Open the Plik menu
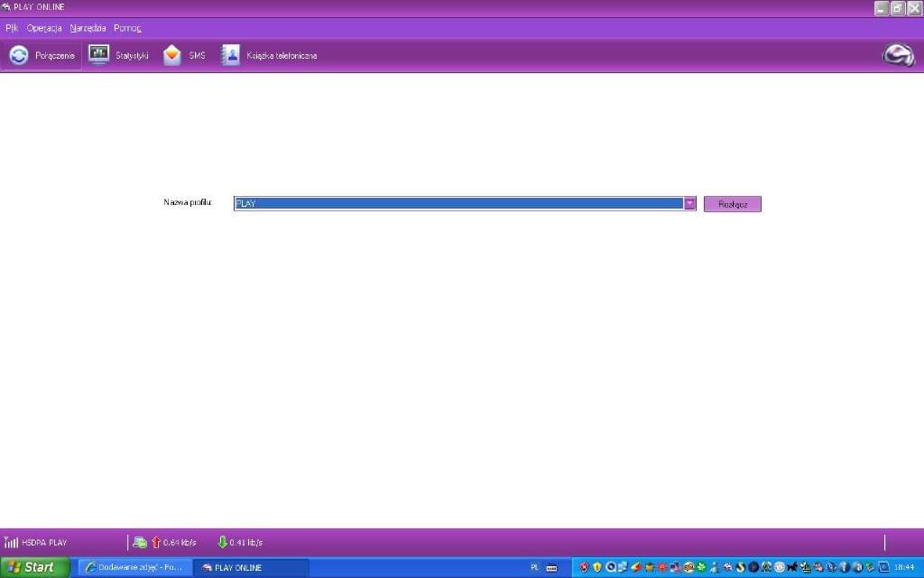924x578 pixels. 12,28
